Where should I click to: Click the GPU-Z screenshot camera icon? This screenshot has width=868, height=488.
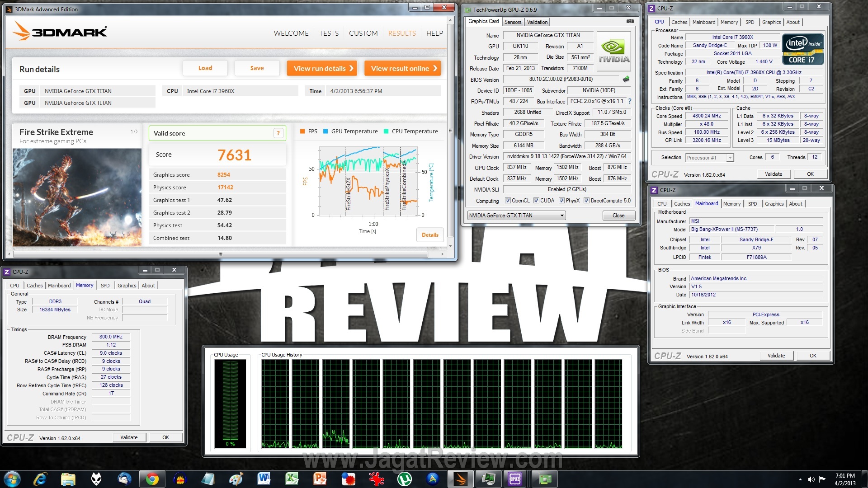pos(630,21)
